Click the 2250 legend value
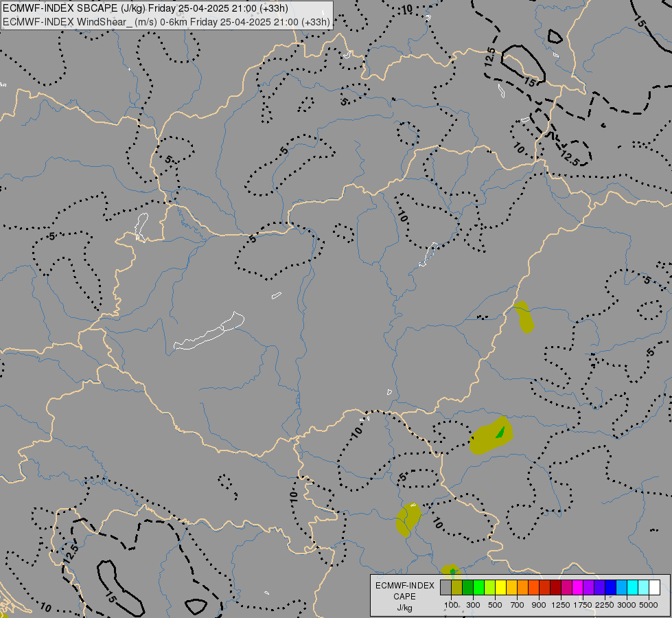 [605, 605]
